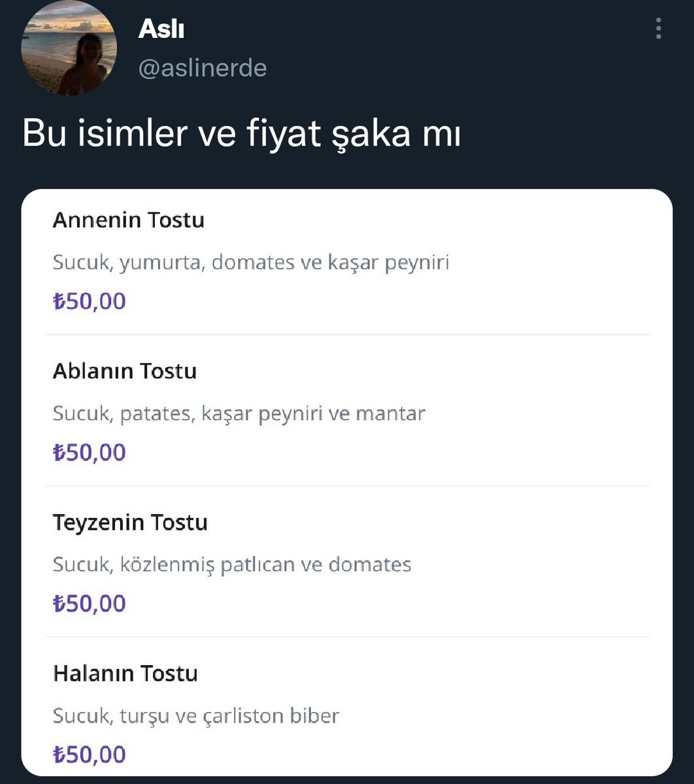Click the 'Sucuk, yumurta, domates ve kaşar peyniri' description
The width and height of the screenshot is (694, 784).
pyautogui.click(x=251, y=263)
